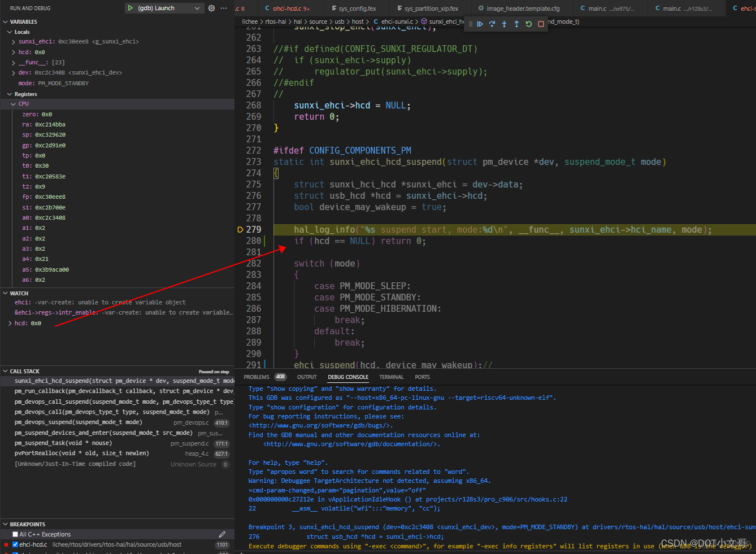Screen dimensions: 756x554
Task: Open the gnu.org gdb bugs link
Action: coord(320,426)
